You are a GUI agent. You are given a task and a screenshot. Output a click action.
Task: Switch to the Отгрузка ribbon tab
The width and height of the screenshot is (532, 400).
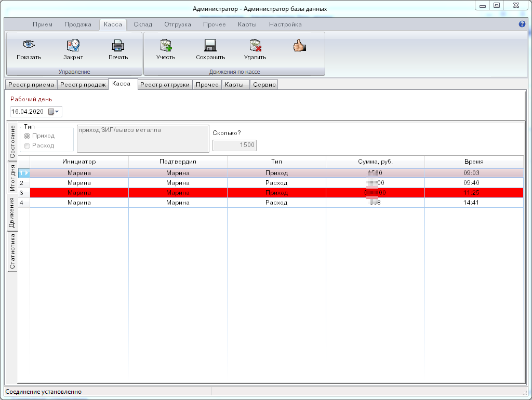pos(178,24)
